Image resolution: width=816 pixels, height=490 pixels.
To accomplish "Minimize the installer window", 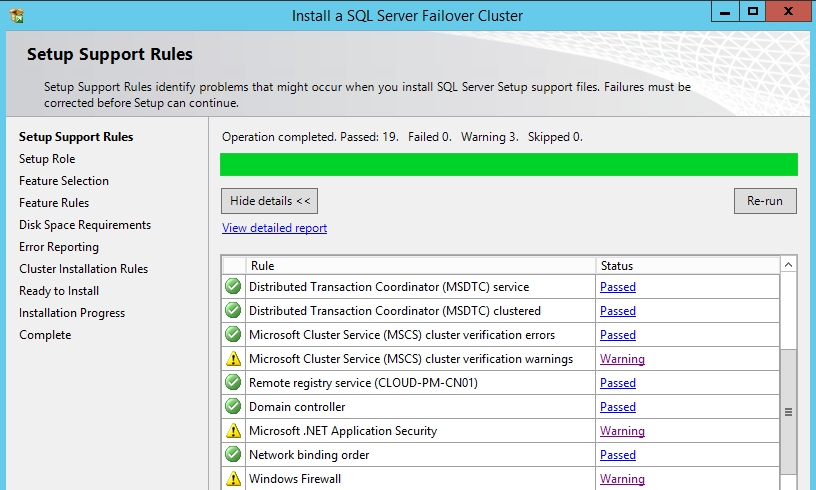I will point(725,11).
